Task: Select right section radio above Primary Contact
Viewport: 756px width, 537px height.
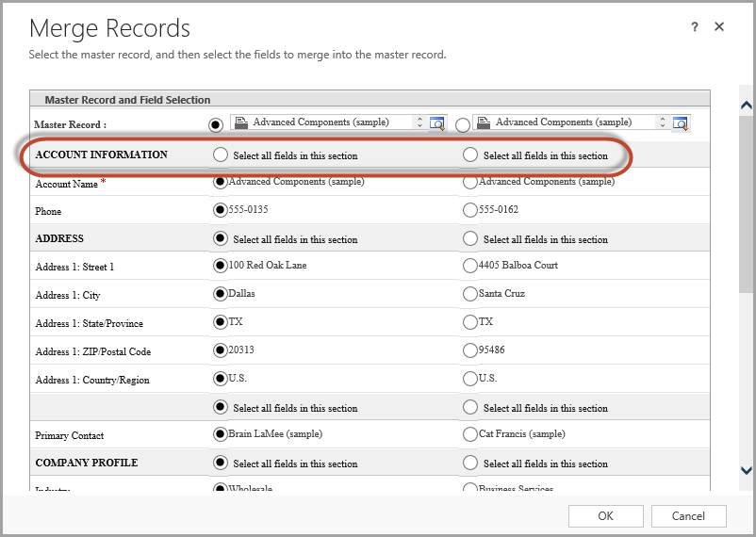Action: point(470,407)
